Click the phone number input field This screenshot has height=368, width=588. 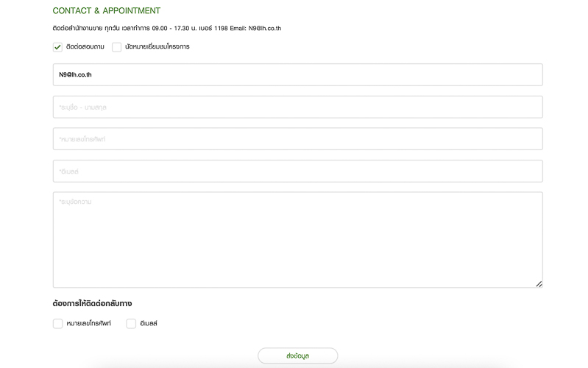pos(298,139)
